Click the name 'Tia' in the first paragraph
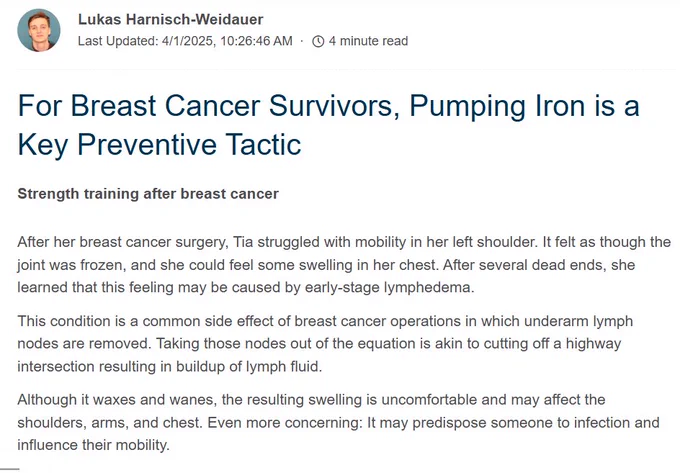Screen dimensions: 680x473 (x=243, y=242)
